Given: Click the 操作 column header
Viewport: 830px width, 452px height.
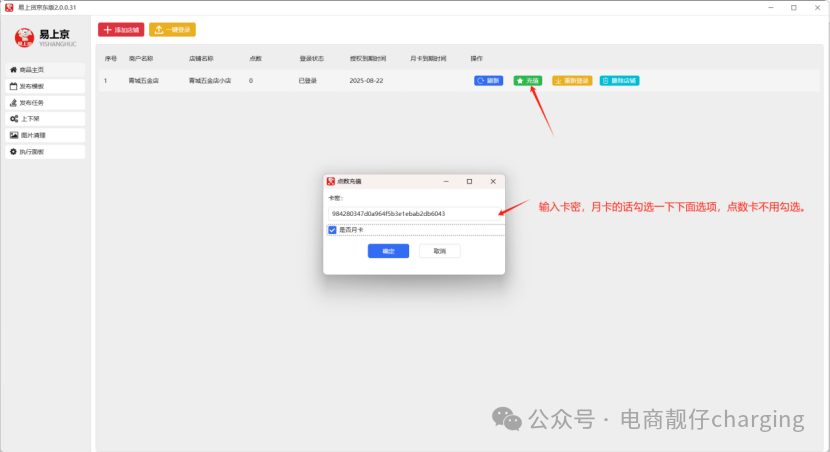Looking at the screenshot, I should (x=476, y=59).
